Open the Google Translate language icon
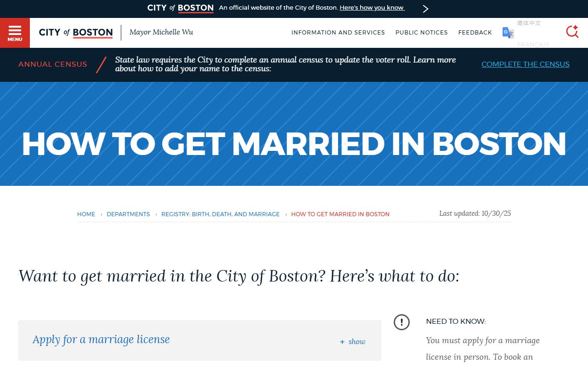The width and height of the screenshot is (588, 368). tap(508, 33)
